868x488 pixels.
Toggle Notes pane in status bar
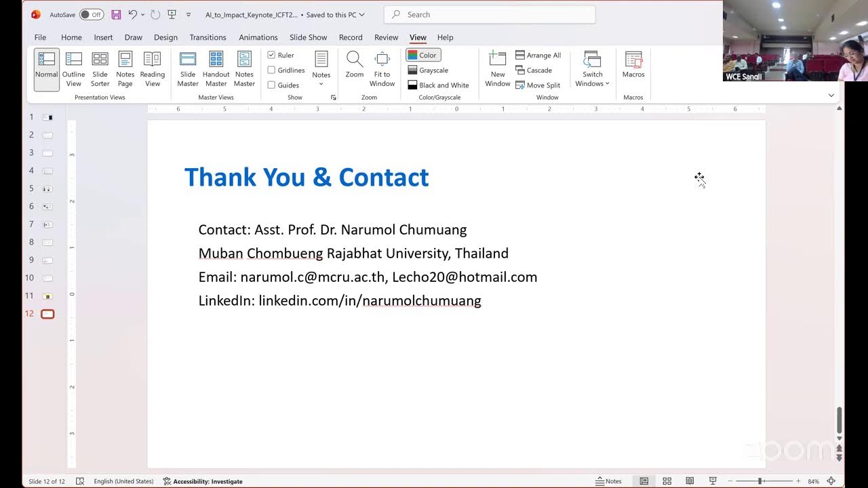point(608,481)
